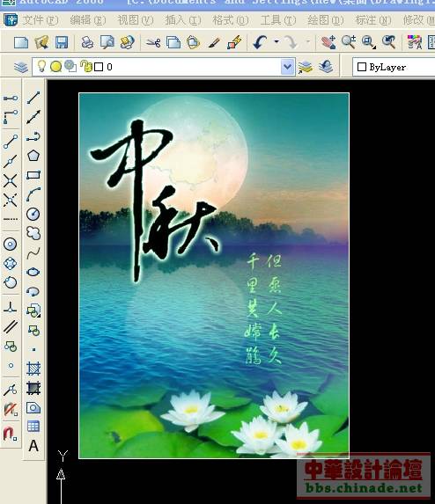Select the Hatch tool
This screenshot has height=504, width=435.
click(x=33, y=369)
